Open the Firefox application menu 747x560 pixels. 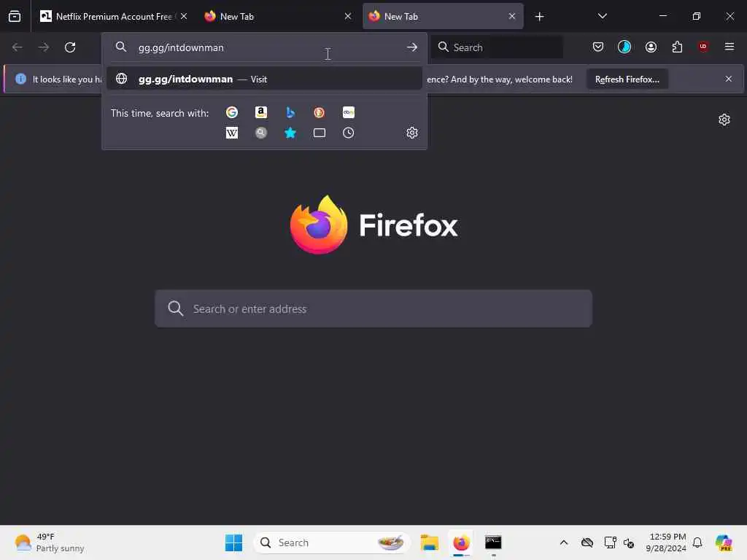(x=729, y=47)
